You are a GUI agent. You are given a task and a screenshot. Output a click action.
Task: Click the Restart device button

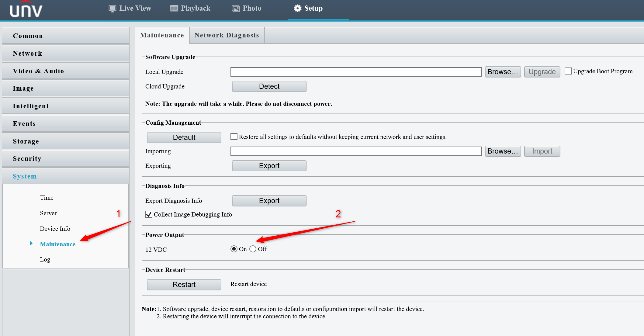pos(184,285)
